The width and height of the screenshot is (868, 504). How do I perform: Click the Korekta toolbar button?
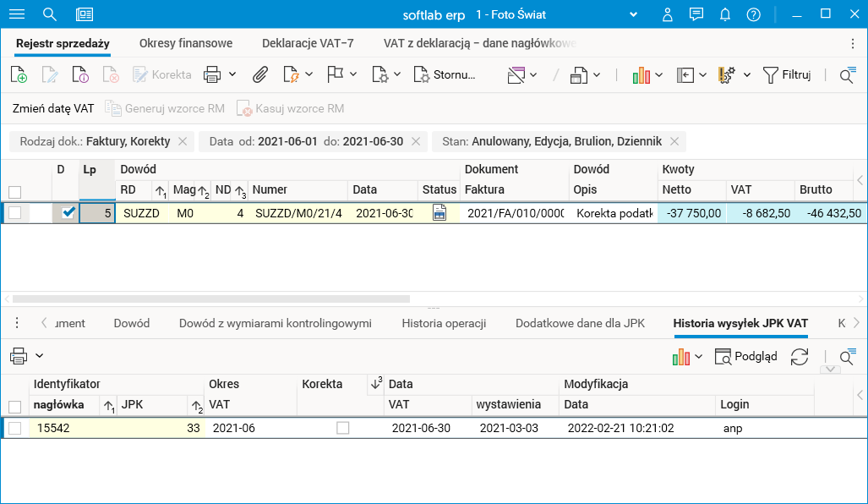pyautogui.click(x=161, y=74)
